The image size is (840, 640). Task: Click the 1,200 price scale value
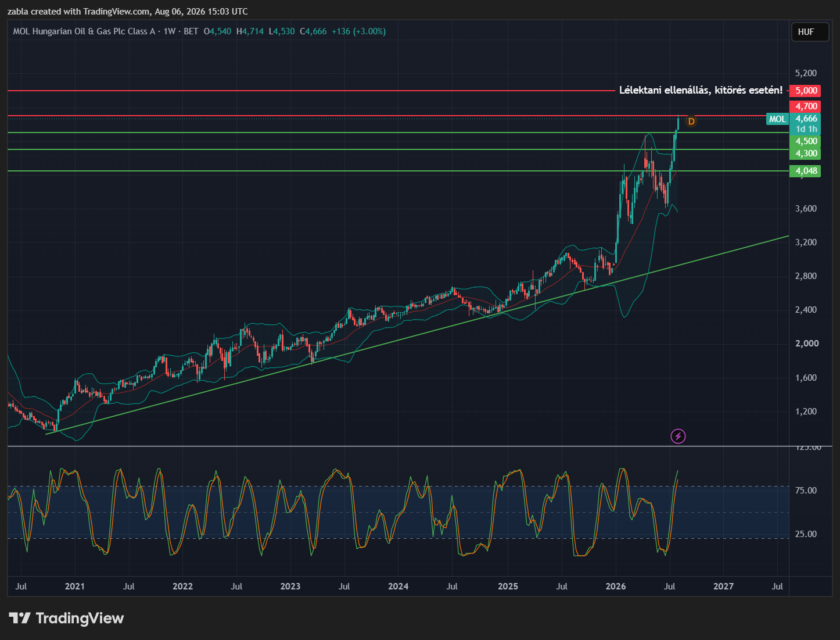tap(806, 412)
